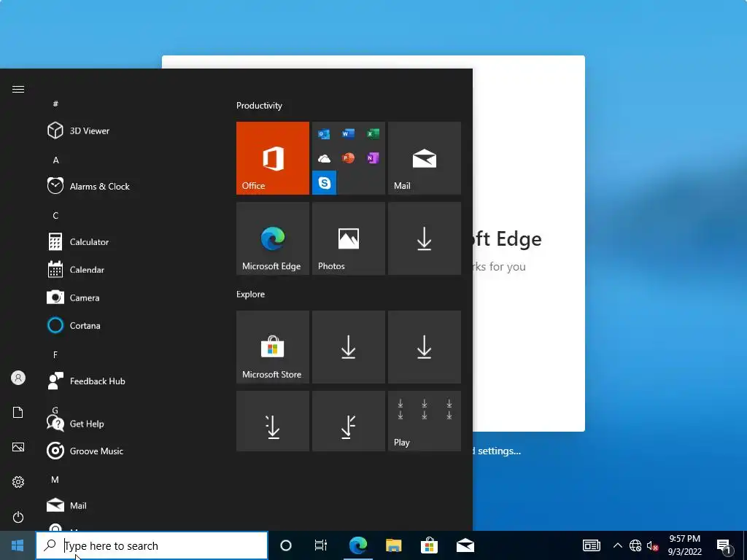Click the Excel icon in Office folder tile
The height and width of the screenshot is (560, 747).
click(x=373, y=134)
